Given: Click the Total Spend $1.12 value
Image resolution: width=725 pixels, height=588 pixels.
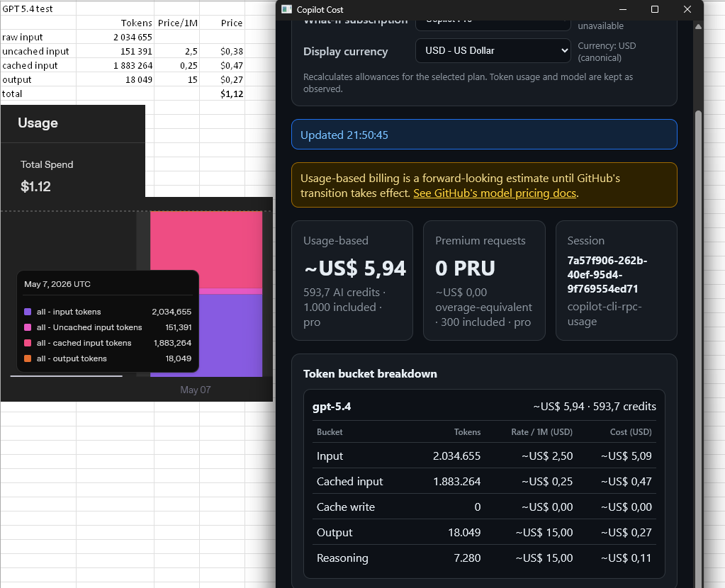Looking at the screenshot, I should point(35,186).
